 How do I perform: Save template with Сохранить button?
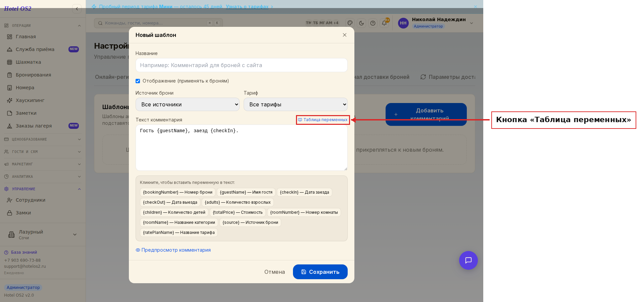pos(320,272)
